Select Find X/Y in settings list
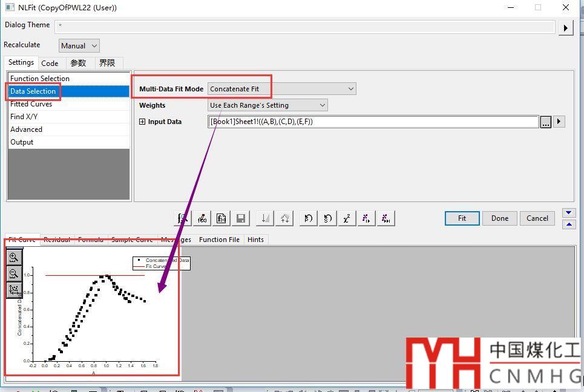Viewport: 584px width, 392px height. 68,117
